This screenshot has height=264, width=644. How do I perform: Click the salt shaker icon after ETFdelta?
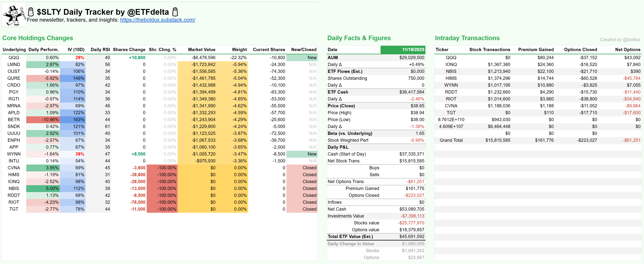[175, 12]
